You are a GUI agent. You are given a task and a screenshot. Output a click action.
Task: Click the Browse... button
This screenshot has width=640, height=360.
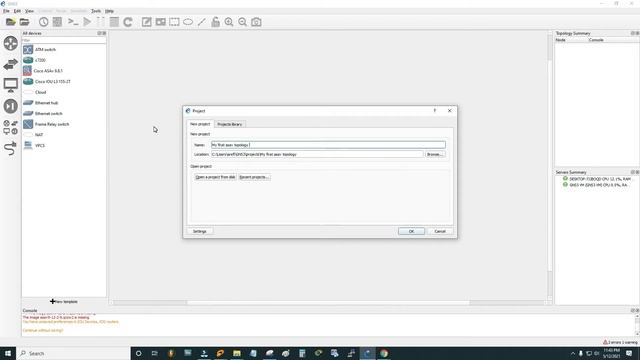tap(435, 154)
